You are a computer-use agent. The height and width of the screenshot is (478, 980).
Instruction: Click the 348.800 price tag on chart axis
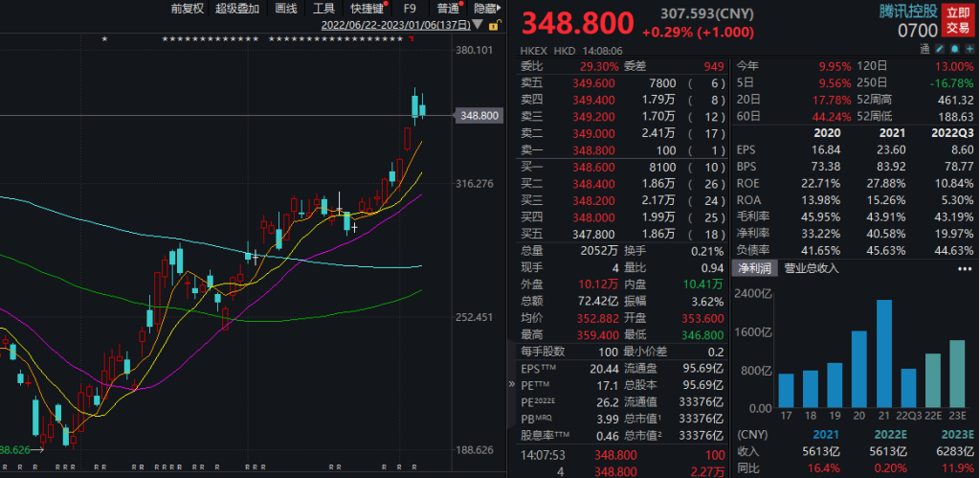pyautogui.click(x=479, y=116)
